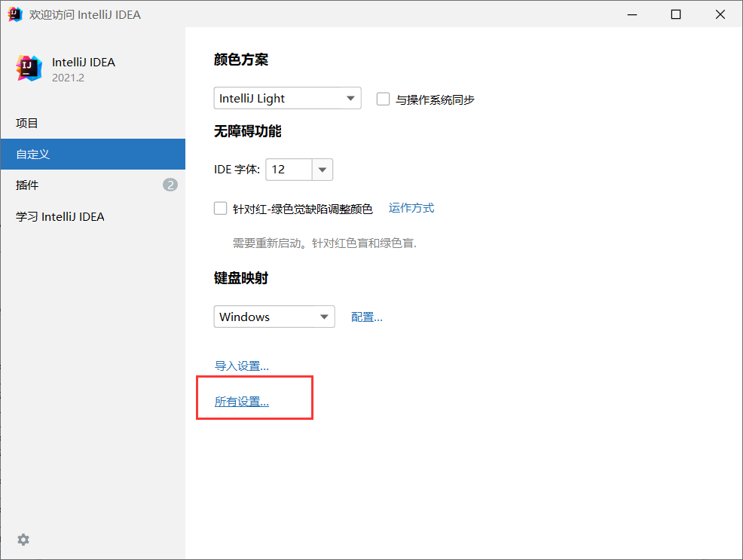Open the settings gear in sidebar bottom

pos(23,539)
